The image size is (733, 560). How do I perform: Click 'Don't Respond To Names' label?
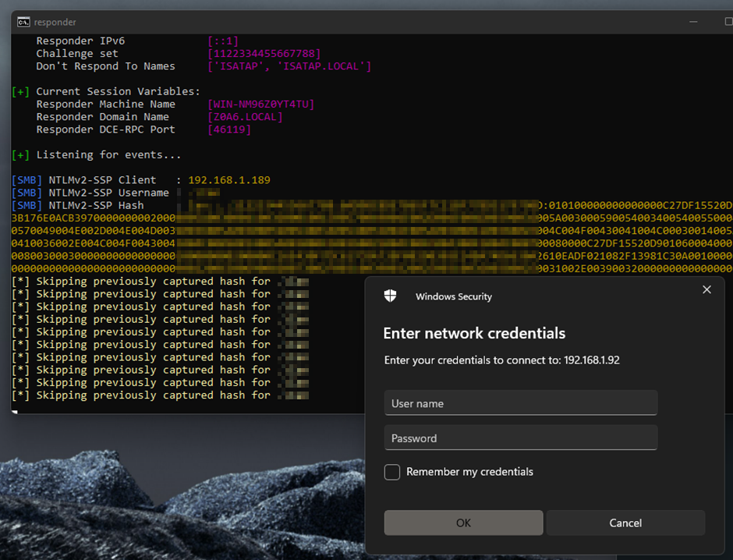point(105,66)
